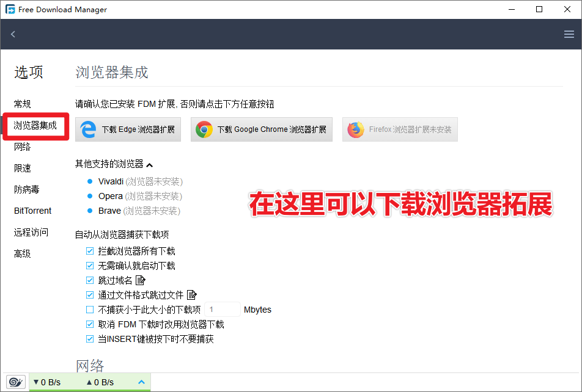Click the Mbytes size input field
The width and height of the screenshot is (582, 392).
(224, 310)
